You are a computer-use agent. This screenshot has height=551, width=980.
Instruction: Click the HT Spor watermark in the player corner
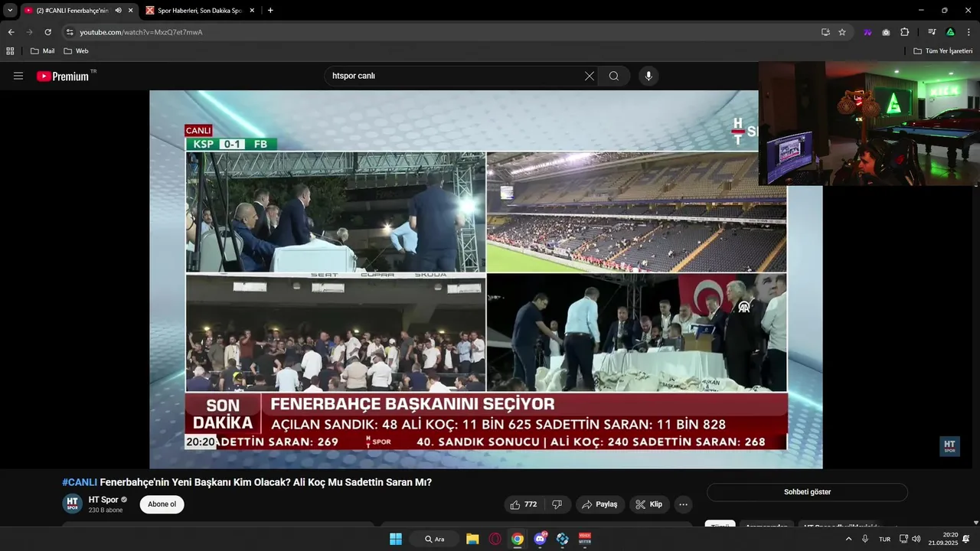(949, 446)
